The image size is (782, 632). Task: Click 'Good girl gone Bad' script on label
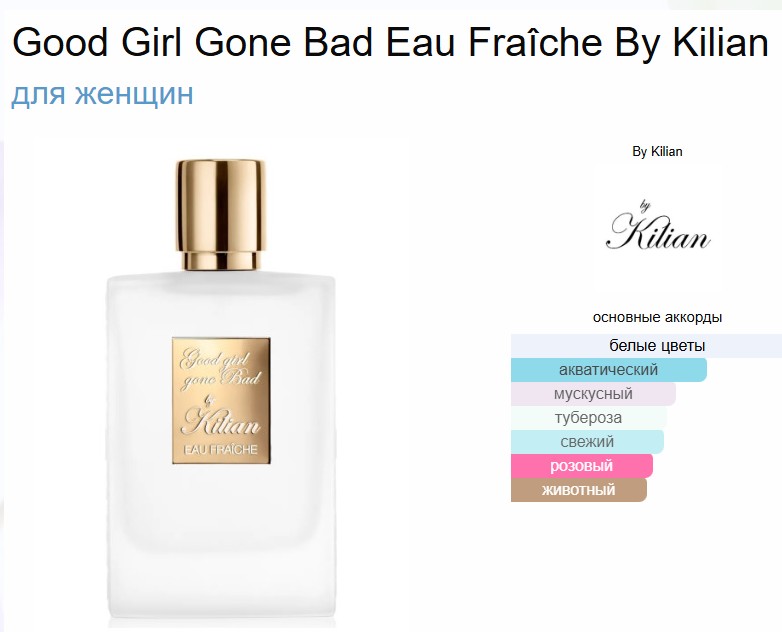pos(220,369)
